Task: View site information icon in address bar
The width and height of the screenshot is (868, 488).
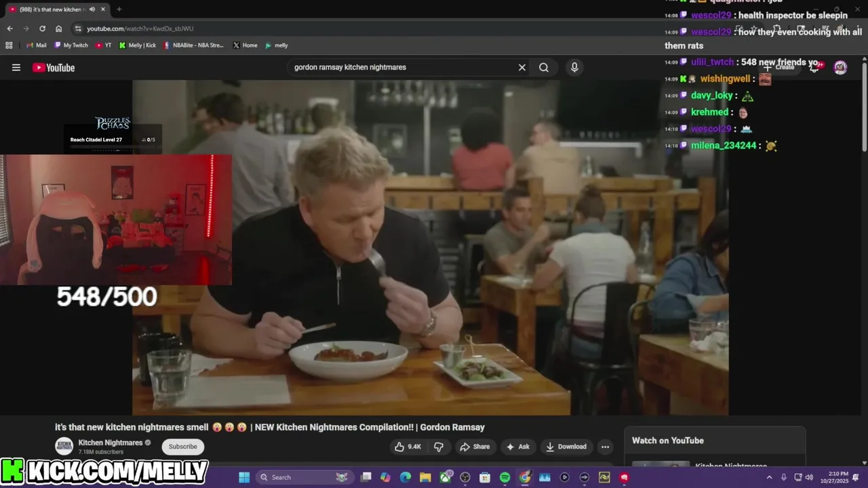Action: pyautogui.click(x=78, y=28)
